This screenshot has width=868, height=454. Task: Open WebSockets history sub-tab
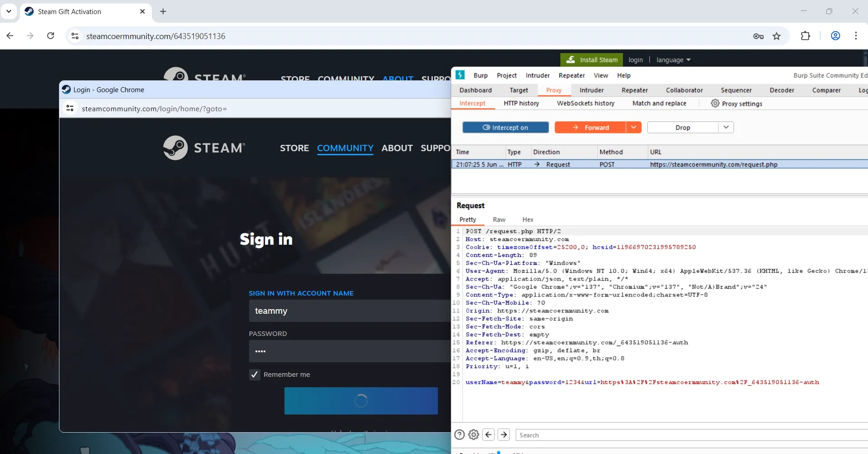click(x=586, y=104)
